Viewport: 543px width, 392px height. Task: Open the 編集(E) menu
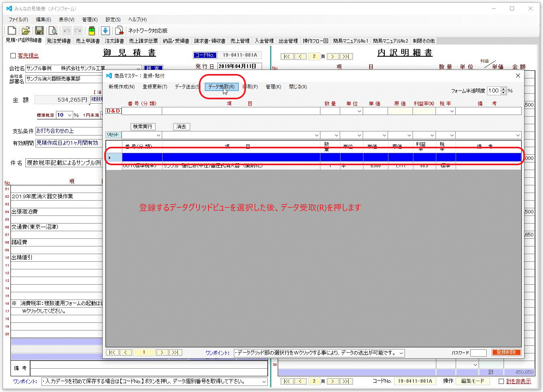click(43, 19)
